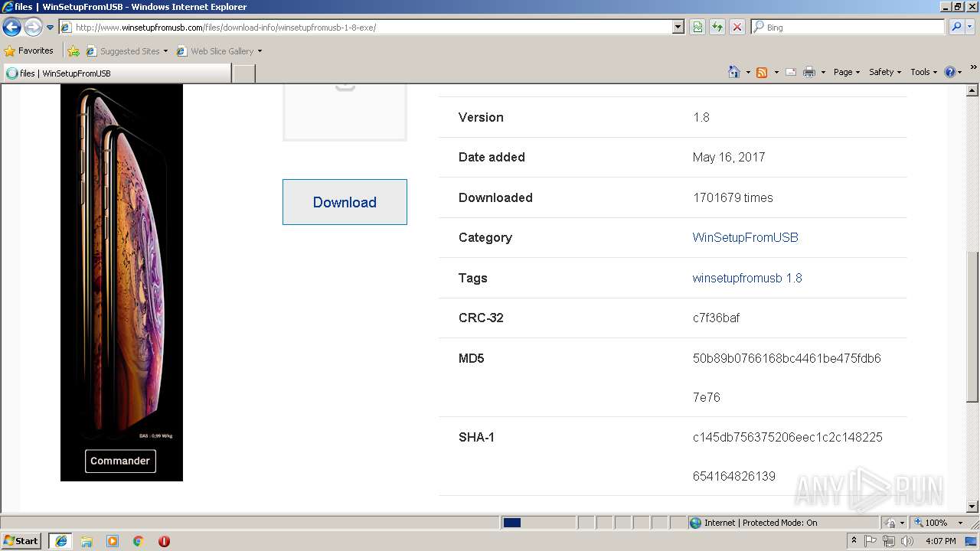Open Suggested Sites link
980x551 pixels.
pos(126,51)
